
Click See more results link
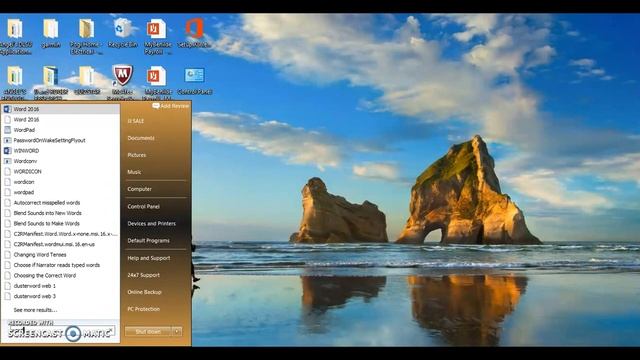[x=35, y=310]
